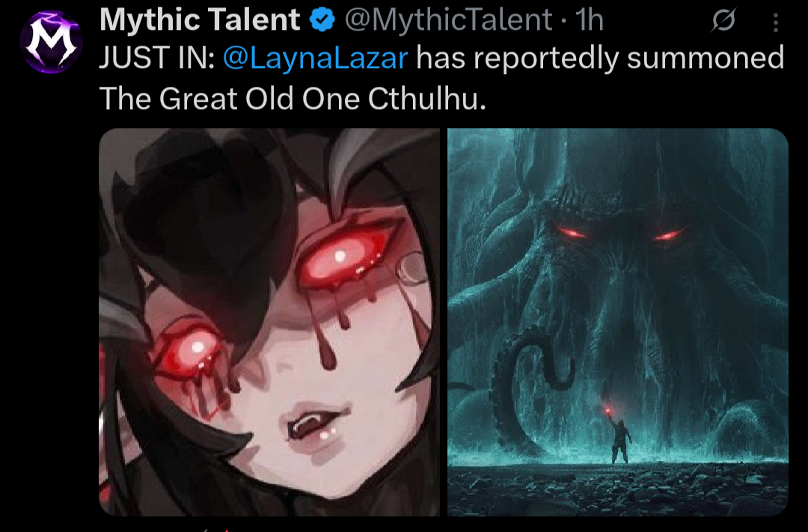
Task: Click the 1h post timestamp
Action: click(x=589, y=19)
